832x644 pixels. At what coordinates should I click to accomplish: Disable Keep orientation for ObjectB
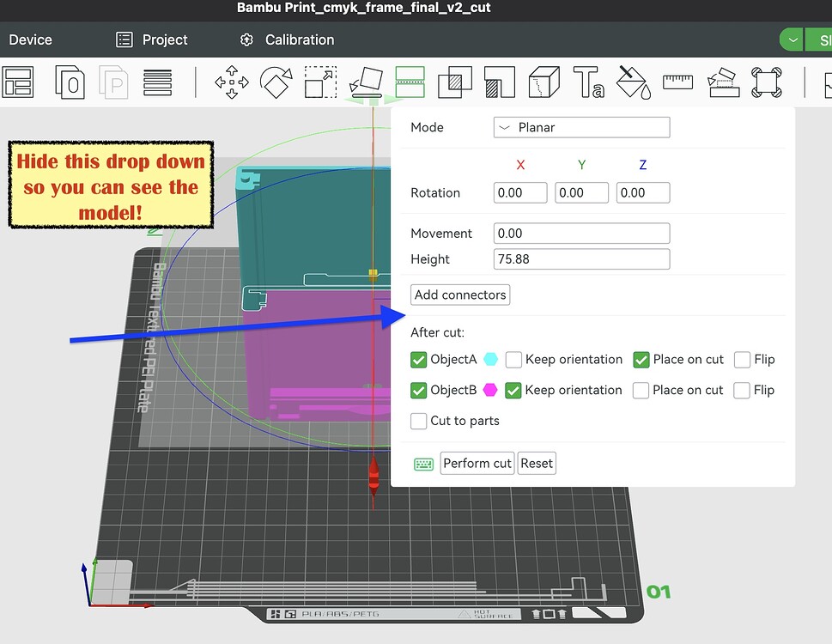pyautogui.click(x=513, y=391)
